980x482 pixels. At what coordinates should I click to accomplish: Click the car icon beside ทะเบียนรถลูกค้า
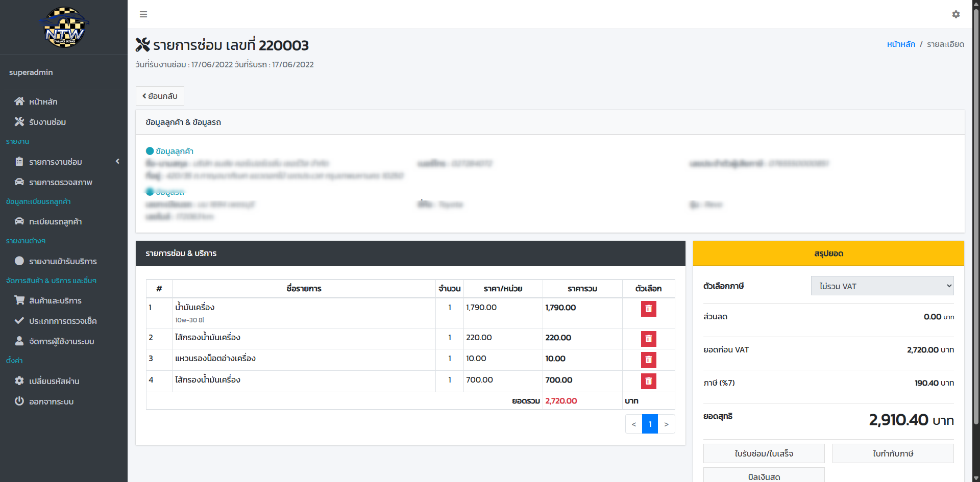[x=19, y=221]
